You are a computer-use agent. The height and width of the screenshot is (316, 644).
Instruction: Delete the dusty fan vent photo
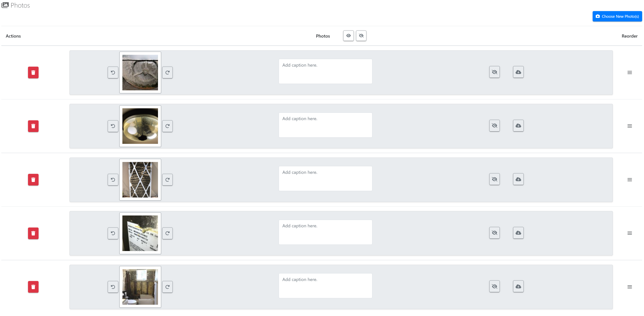pyautogui.click(x=33, y=72)
